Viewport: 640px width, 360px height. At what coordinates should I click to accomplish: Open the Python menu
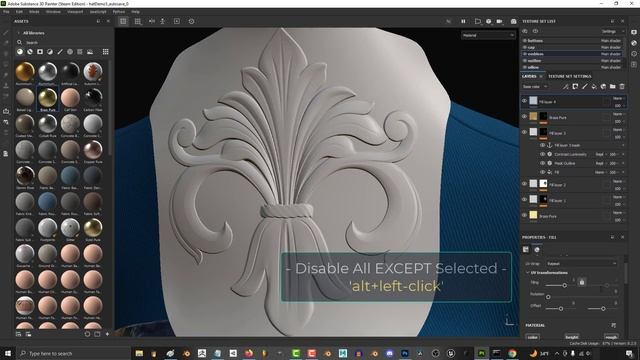tap(119, 12)
